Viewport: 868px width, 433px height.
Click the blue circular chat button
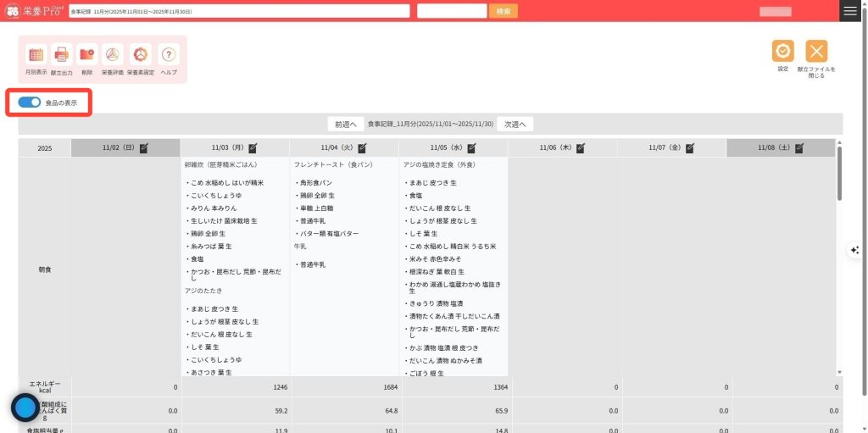point(25,408)
